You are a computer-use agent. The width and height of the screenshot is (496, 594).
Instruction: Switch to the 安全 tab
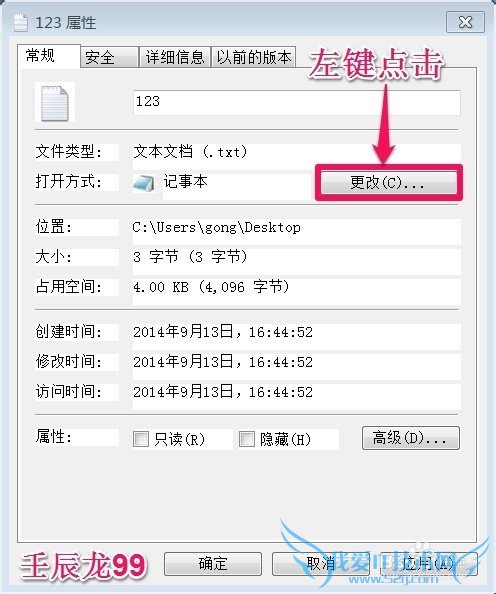click(109, 58)
